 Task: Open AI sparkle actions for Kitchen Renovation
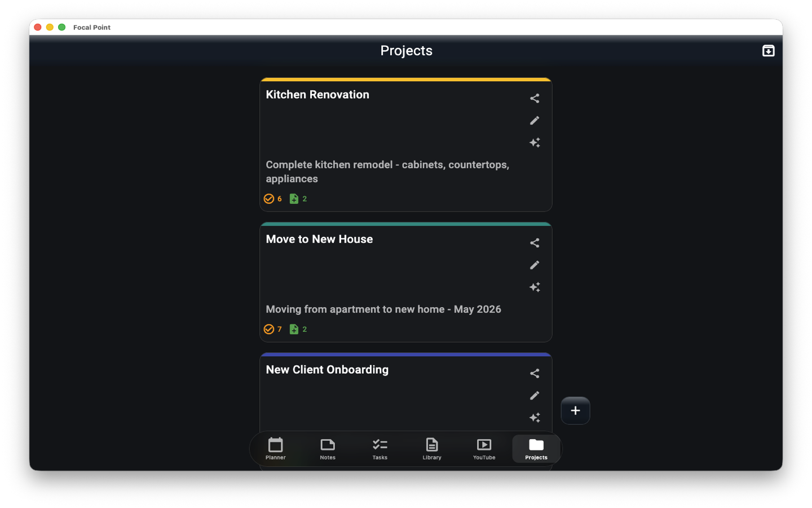(535, 142)
